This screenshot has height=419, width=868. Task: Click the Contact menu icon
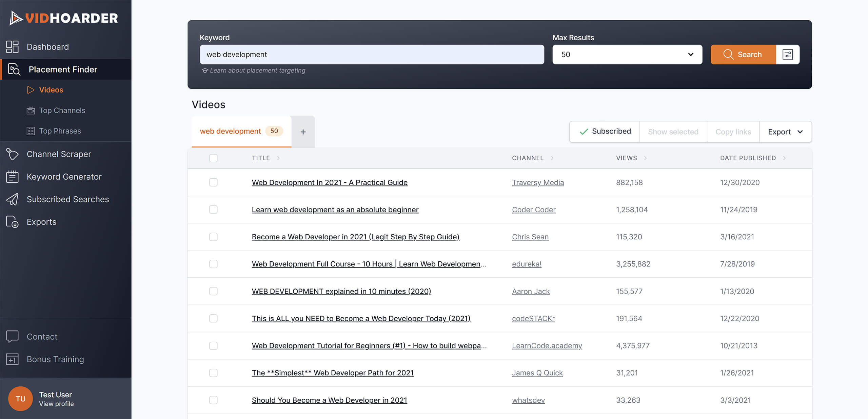12,337
